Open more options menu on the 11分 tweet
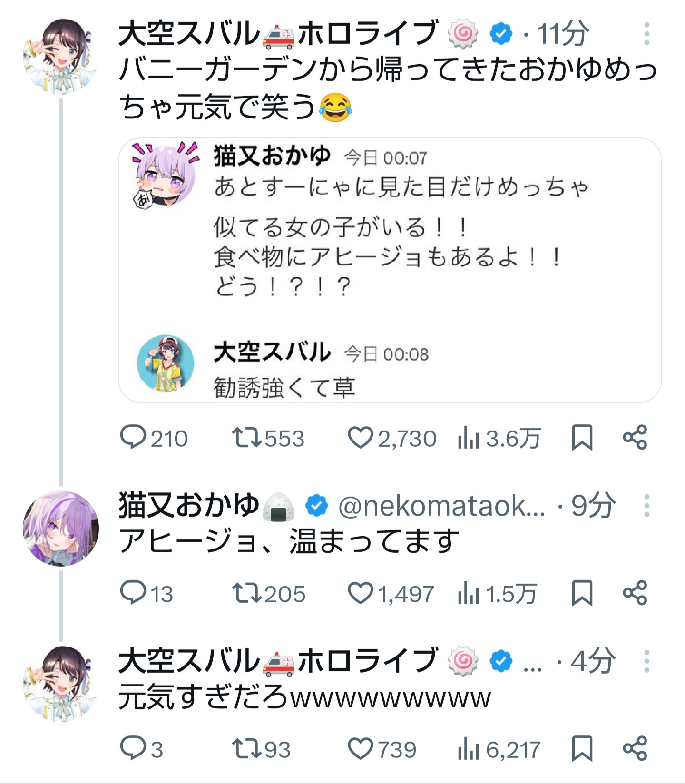685x784 pixels. click(646, 34)
